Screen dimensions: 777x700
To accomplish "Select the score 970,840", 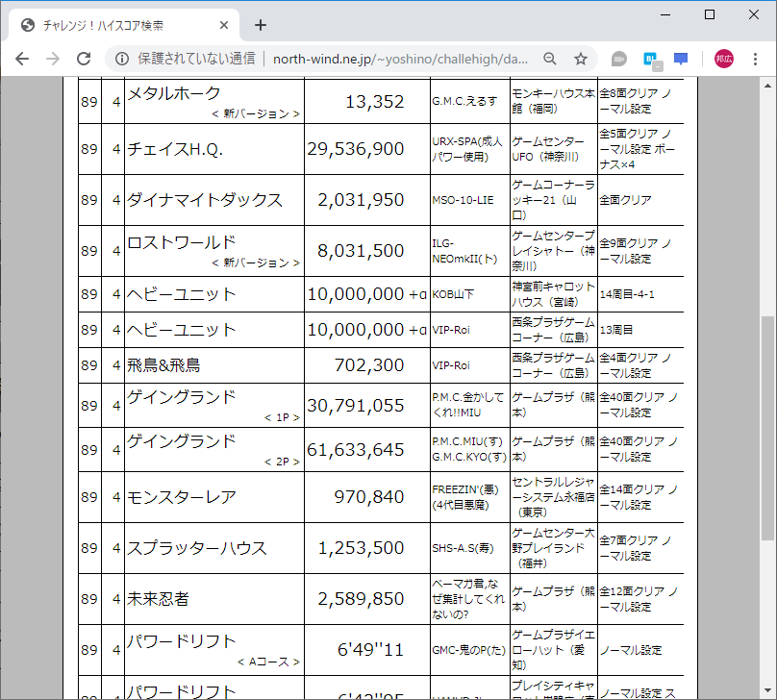I will pyautogui.click(x=369, y=497).
